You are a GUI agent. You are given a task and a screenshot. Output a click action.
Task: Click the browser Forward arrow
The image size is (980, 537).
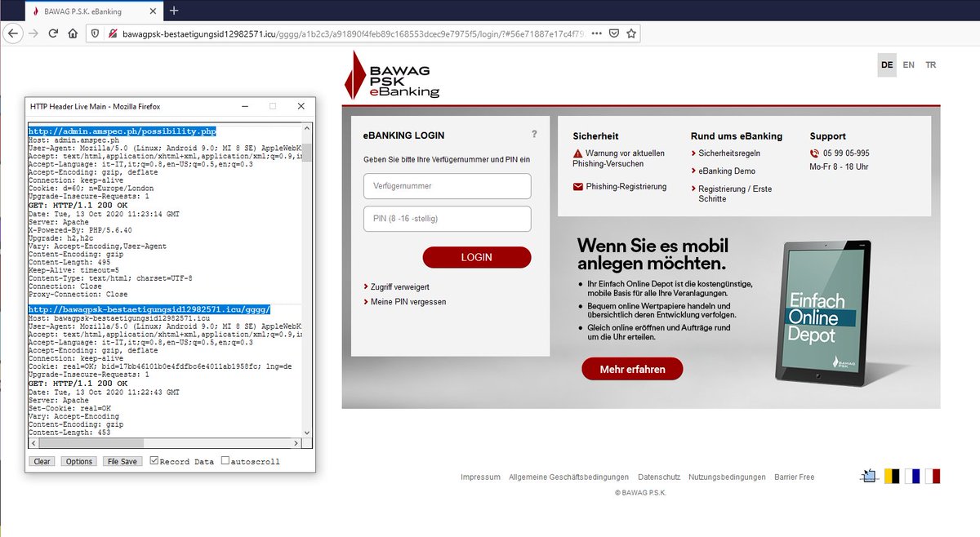coord(33,33)
